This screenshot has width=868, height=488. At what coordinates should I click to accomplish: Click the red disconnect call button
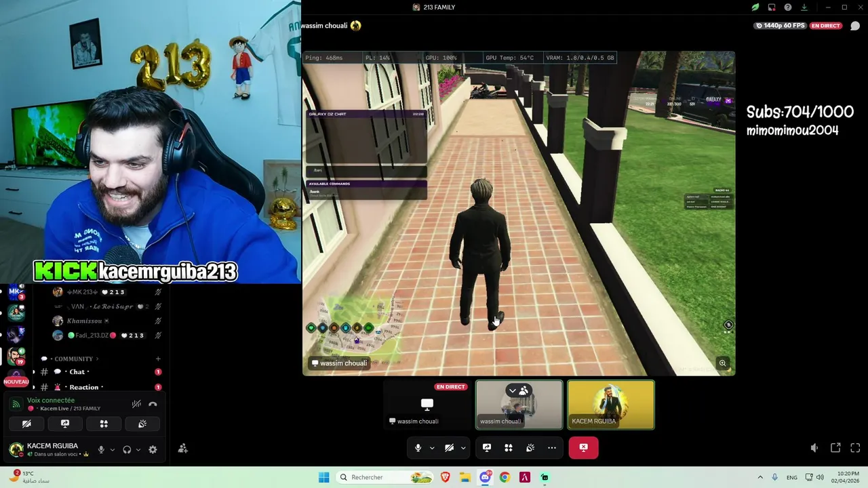click(583, 447)
